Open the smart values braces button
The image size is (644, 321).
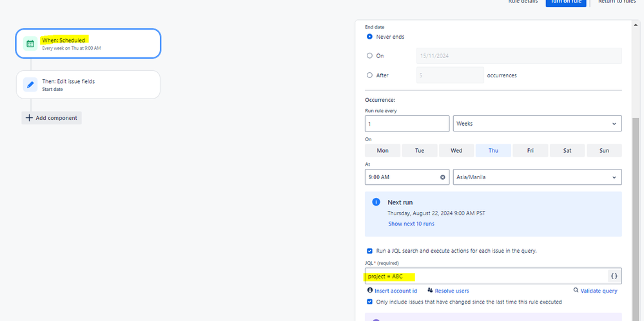point(614,277)
